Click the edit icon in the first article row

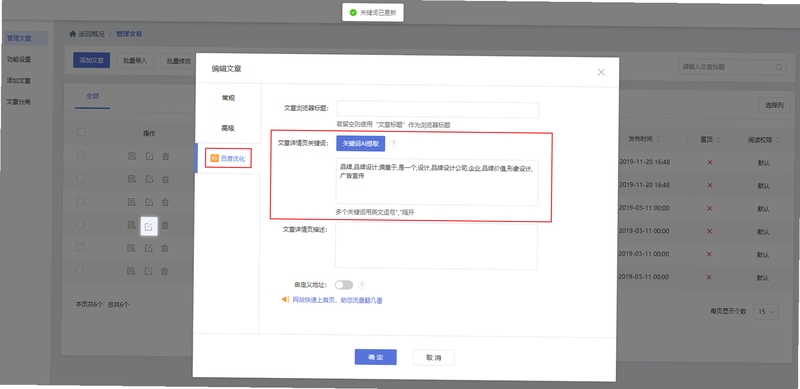[x=149, y=156]
